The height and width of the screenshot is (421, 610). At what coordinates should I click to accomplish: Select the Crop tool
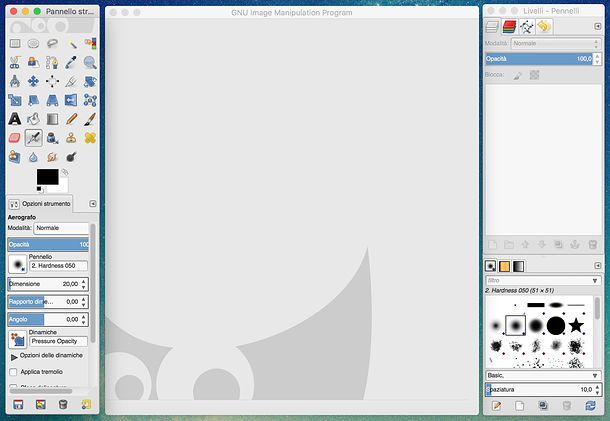(71, 81)
